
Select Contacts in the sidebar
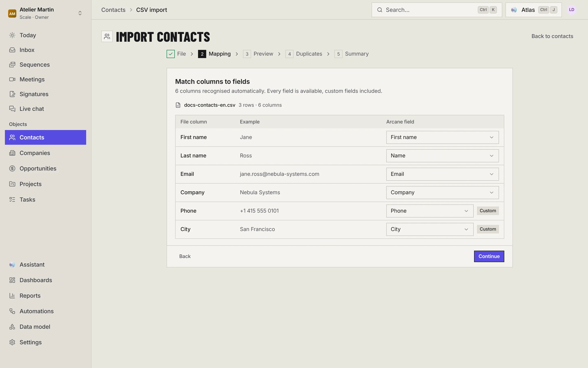pyautogui.click(x=46, y=137)
